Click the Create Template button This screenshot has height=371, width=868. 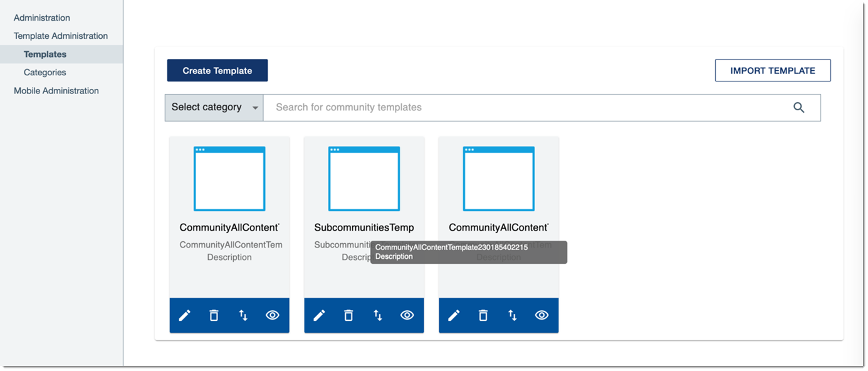tap(217, 70)
